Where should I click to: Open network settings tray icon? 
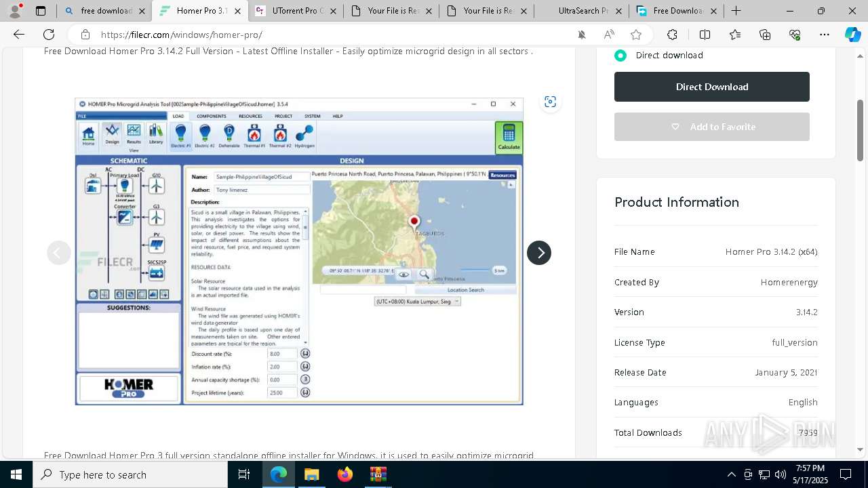(764, 474)
